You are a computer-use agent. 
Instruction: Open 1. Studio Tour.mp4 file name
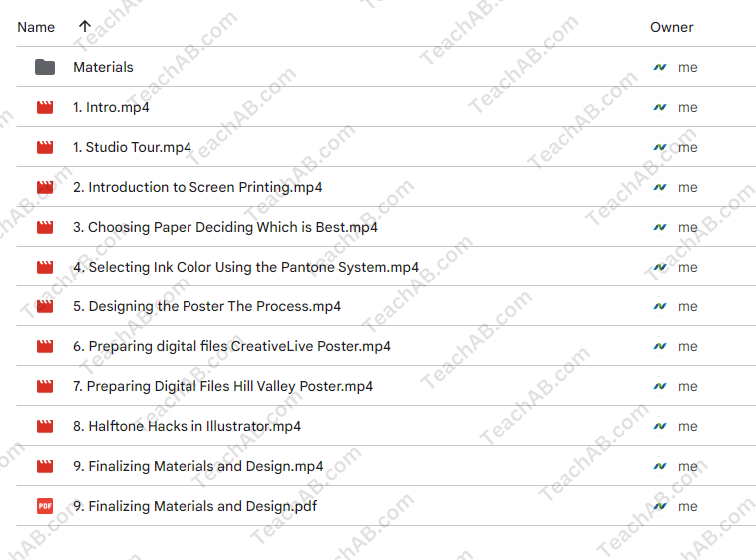click(132, 147)
